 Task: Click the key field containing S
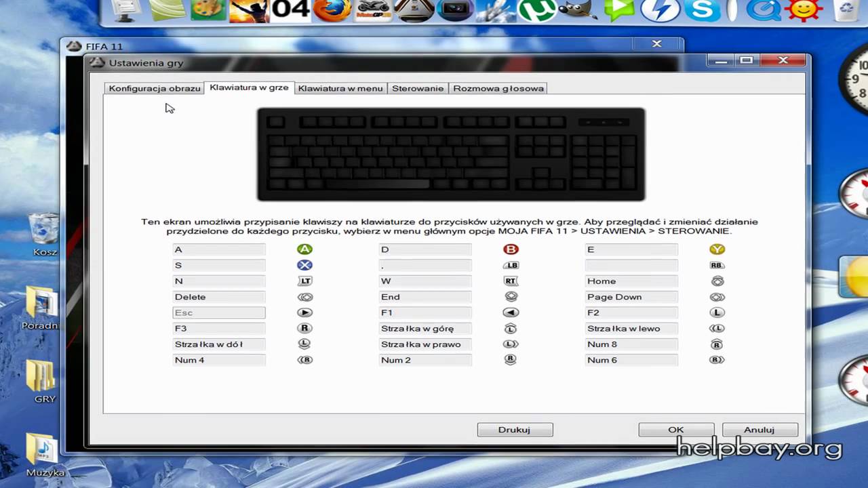pyautogui.click(x=218, y=265)
